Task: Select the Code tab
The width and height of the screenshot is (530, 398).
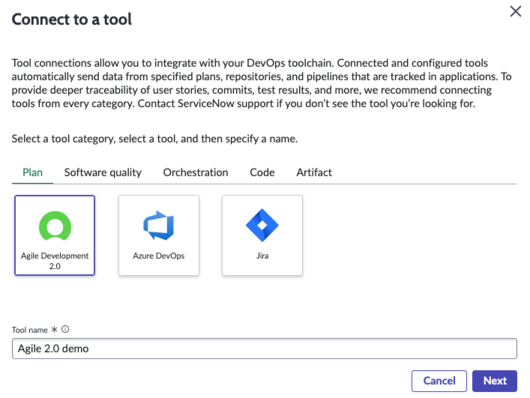Action: (262, 173)
